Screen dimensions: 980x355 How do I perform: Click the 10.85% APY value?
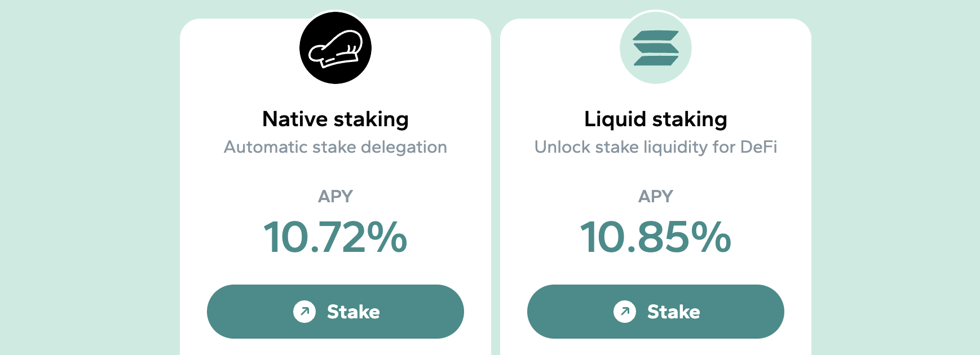(656, 237)
